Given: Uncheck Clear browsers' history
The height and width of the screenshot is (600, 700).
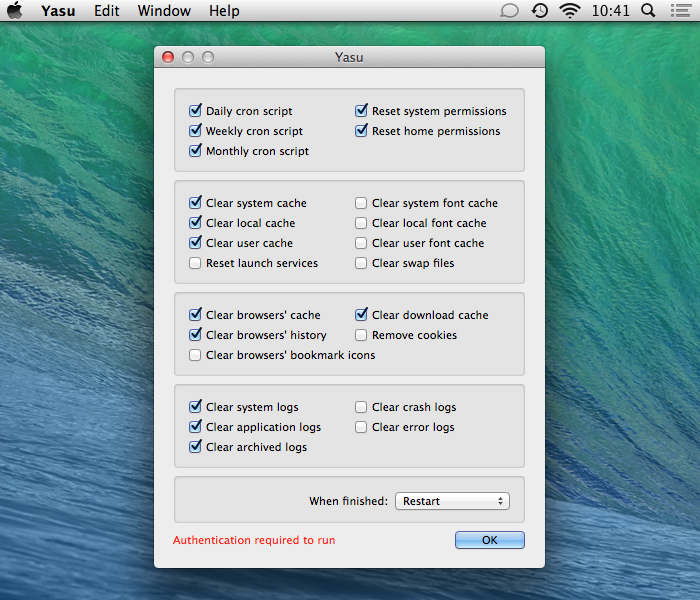Looking at the screenshot, I should [x=195, y=335].
